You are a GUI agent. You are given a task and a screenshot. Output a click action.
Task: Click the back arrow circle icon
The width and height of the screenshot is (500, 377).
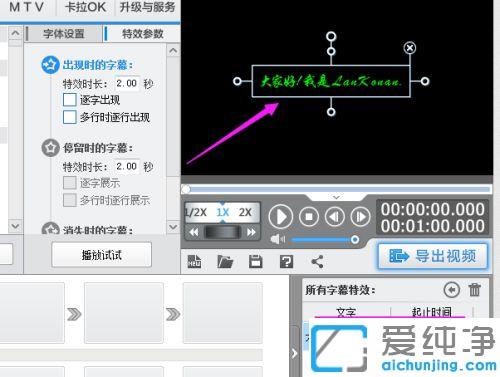coord(452,290)
